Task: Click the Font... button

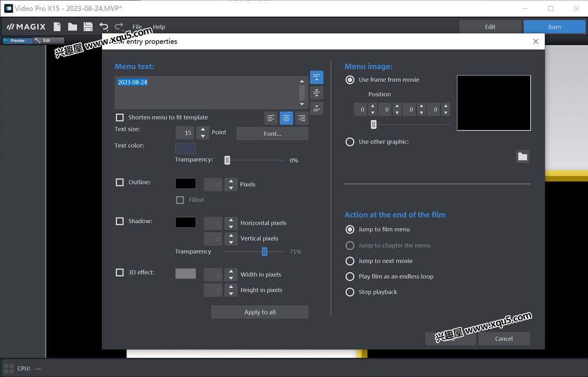Action: (272, 134)
